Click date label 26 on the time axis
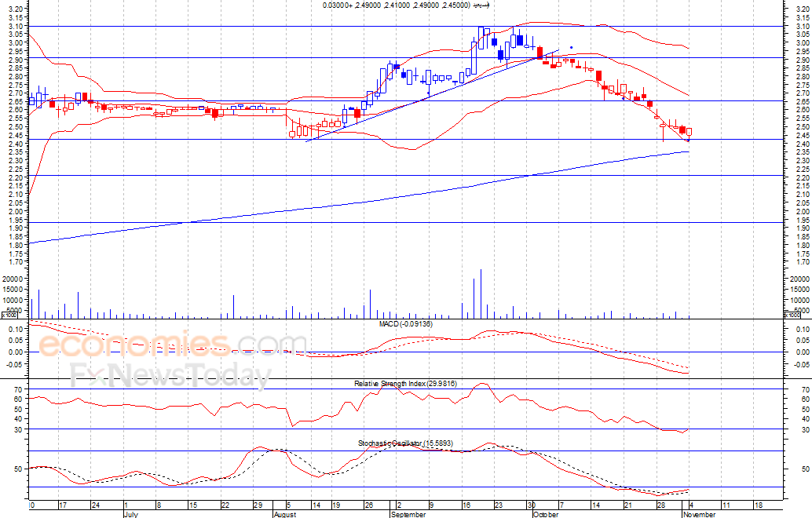Image resolution: width=812 pixels, height=518 pixels. click(369, 505)
